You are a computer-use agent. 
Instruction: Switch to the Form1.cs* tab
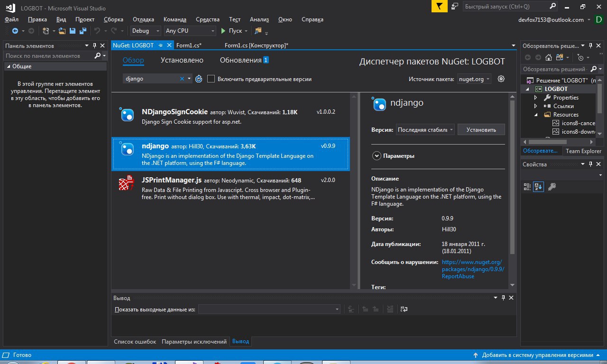pyautogui.click(x=189, y=45)
